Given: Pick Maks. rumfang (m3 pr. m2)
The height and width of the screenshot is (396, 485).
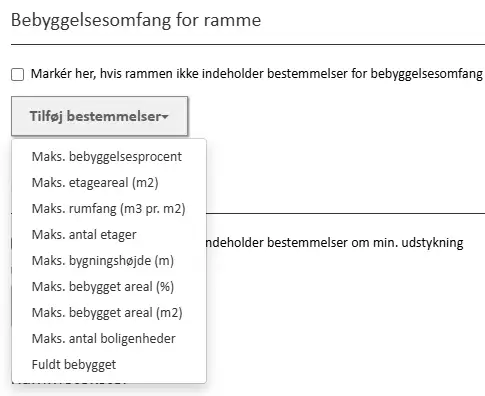Looking at the screenshot, I should 109,209.
